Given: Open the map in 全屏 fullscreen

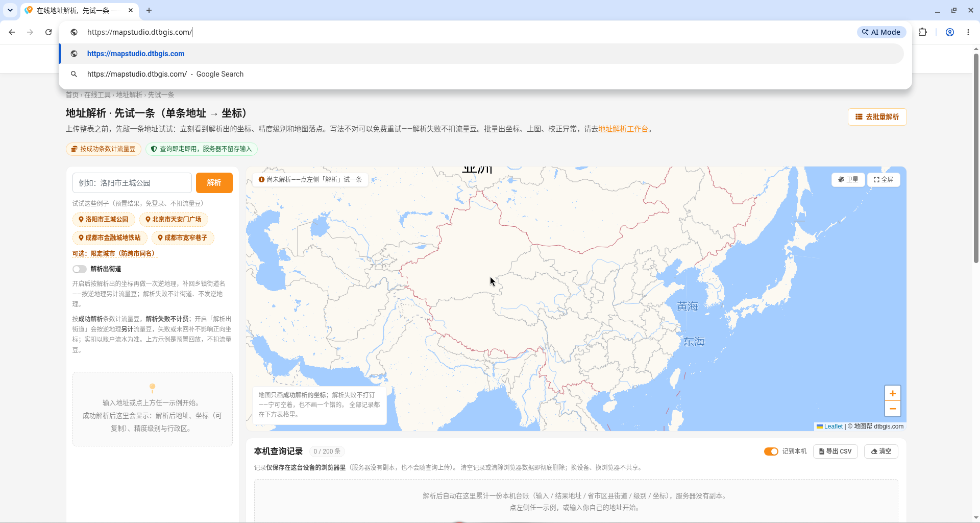Looking at the screenshot, I should point(884,180).
